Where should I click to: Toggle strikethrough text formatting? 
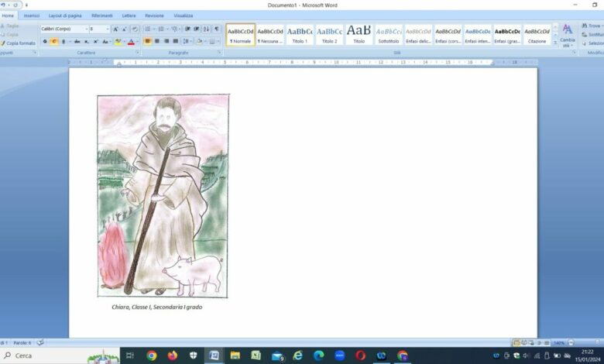coord(77,42)
